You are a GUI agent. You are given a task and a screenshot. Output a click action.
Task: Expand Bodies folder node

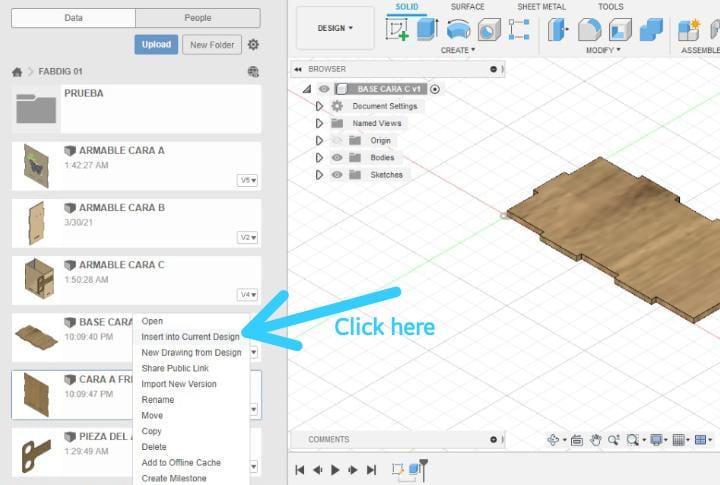tap(319, 158)
